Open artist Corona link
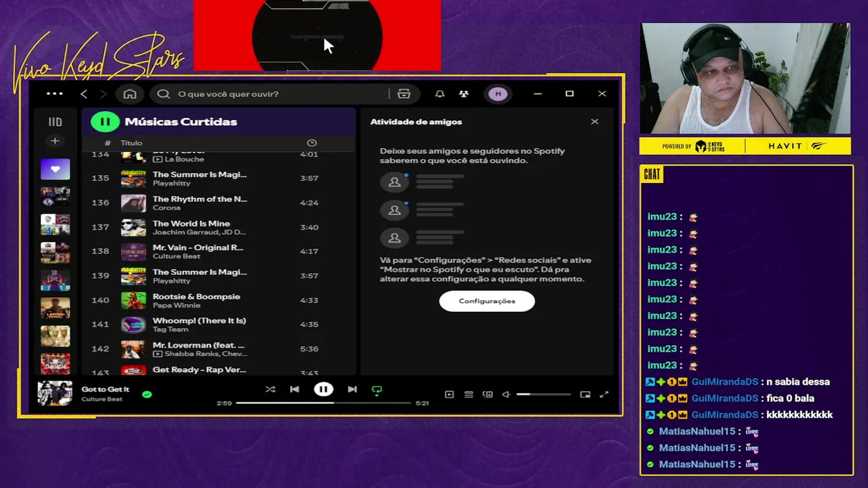The image size is (868, 488). 166,207
